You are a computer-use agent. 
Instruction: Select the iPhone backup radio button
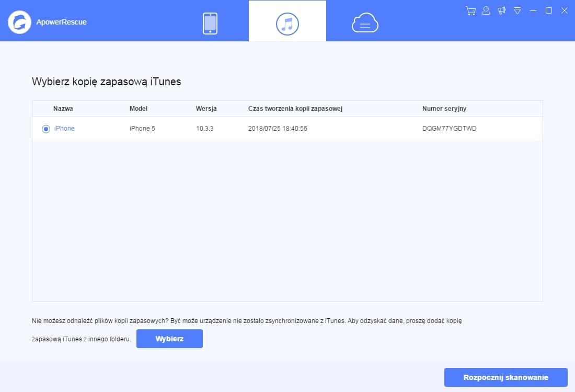(45, 129)
